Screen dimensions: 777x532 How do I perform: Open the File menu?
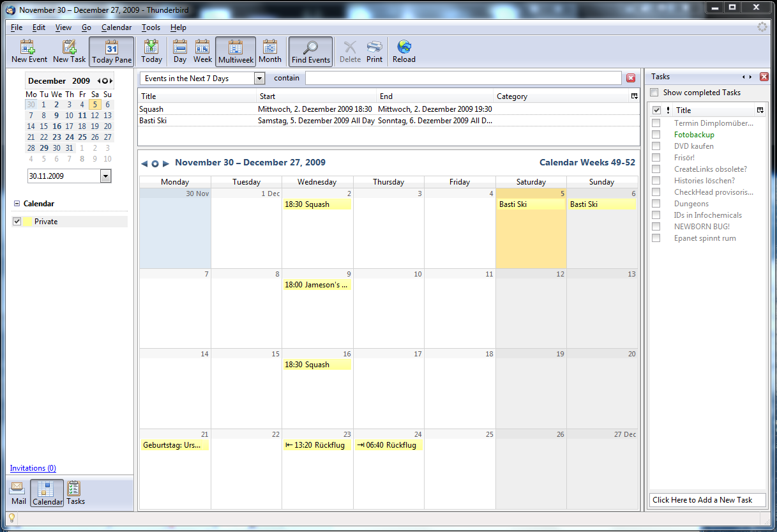pos(17,27)
